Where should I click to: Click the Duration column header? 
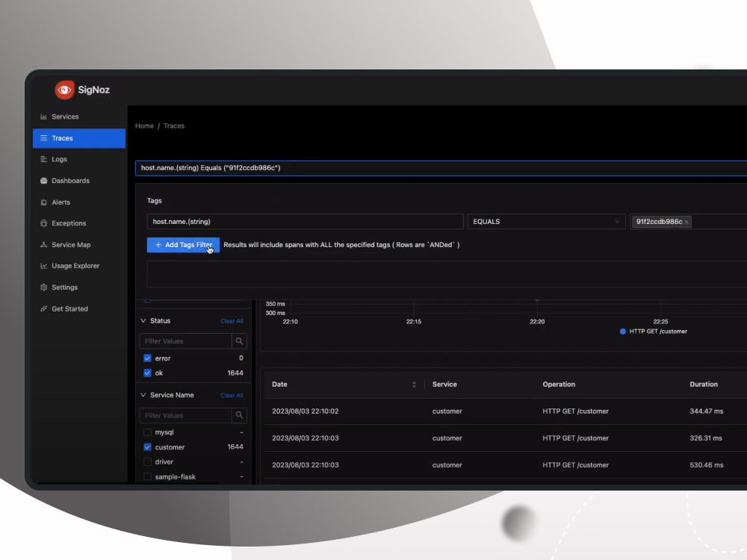(x=704, y=385)
